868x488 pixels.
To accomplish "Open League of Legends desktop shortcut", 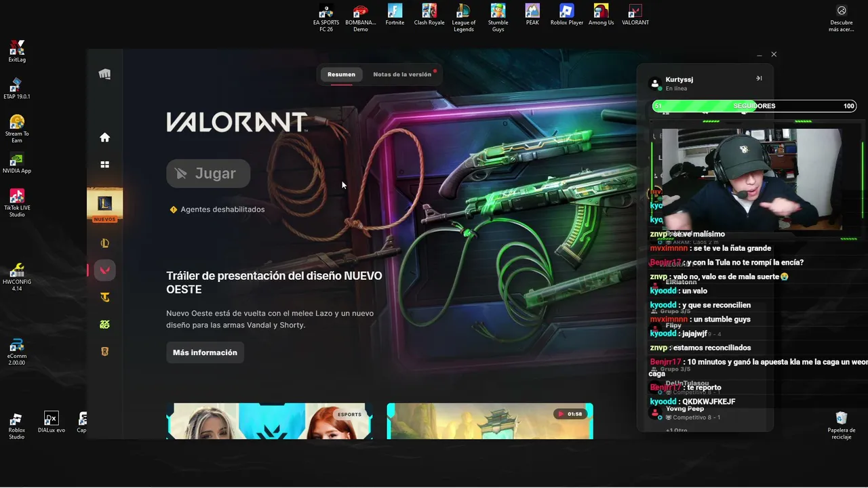I will click(x=464, y=18).
